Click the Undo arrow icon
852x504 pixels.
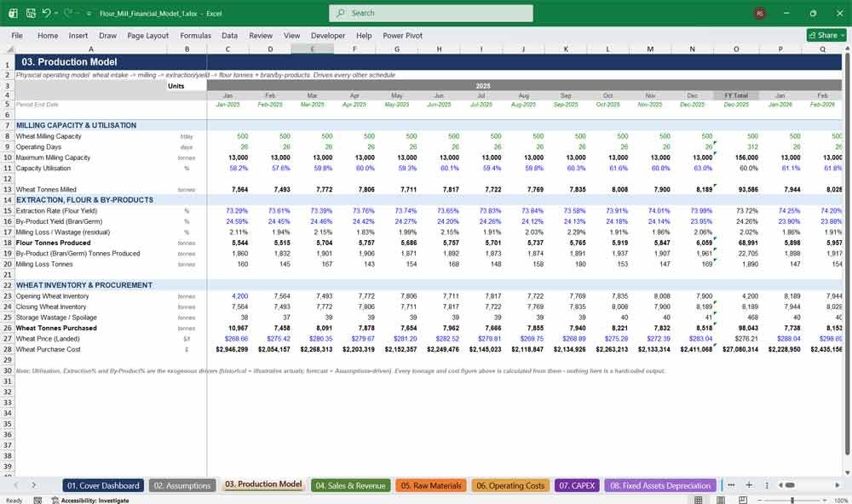(x=47, y=13)
